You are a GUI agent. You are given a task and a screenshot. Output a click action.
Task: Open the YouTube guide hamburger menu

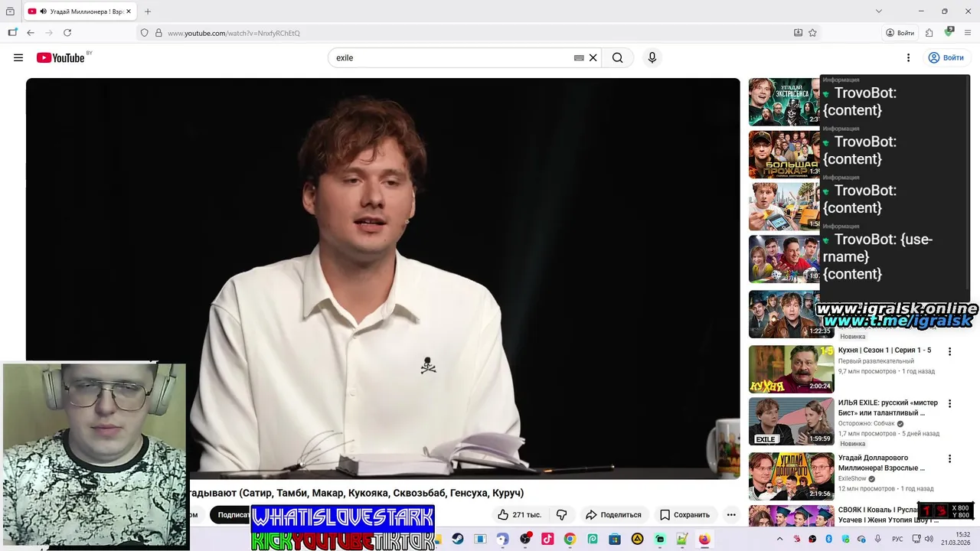pyautogui.click(x=18, y=57)
